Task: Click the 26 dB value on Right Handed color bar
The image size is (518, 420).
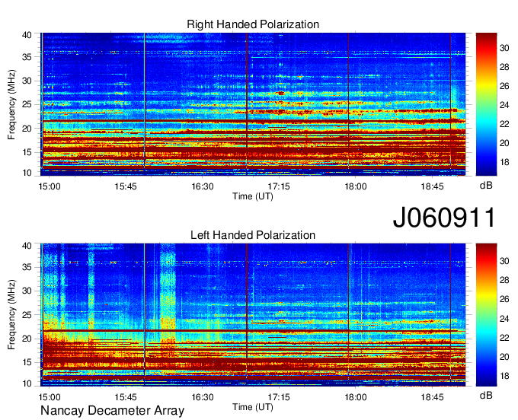Action: (x=504, y=86)
